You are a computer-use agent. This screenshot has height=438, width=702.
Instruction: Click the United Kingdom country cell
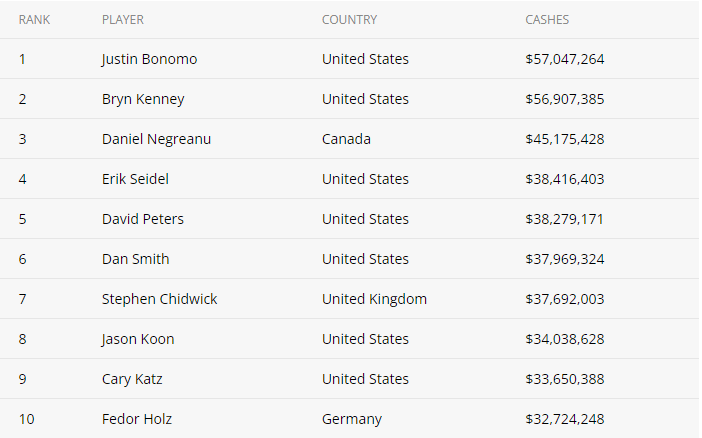(x=374, y=299)
